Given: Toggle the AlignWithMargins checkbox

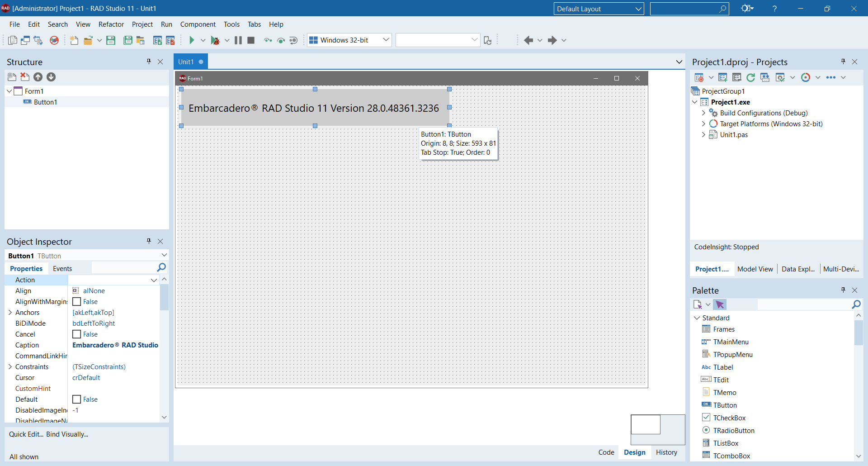Looking at the screenshot, I should coord(77,302).
